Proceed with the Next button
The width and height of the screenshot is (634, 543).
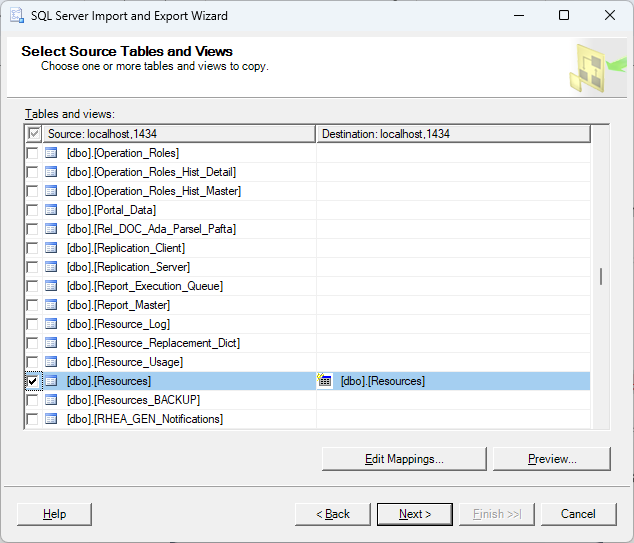point(415,514)
